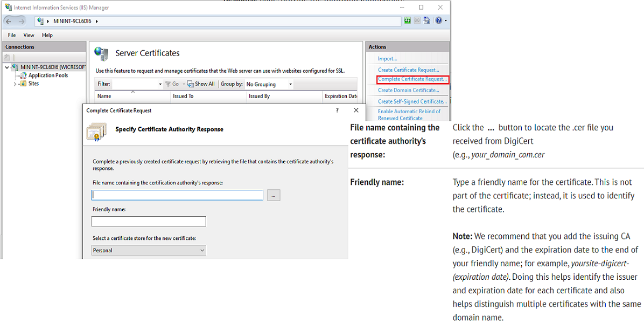The image size is (644, 324).
Task: Open dropdown arrow beside Help icon
Action: pyautogui.click(x=446, y=21)
